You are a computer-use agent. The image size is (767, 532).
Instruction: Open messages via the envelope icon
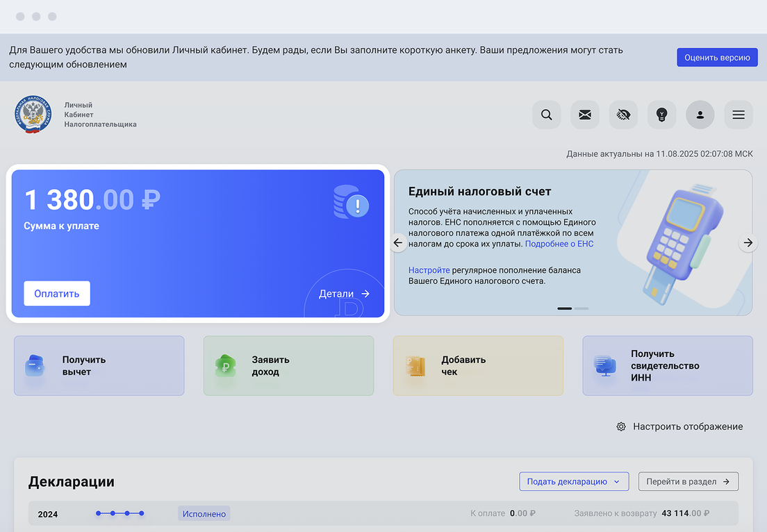pos(585,115)
